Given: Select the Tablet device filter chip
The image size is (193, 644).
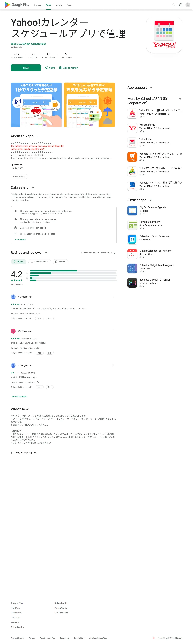Looking at the screenshot, I should [x=60, y=262].
